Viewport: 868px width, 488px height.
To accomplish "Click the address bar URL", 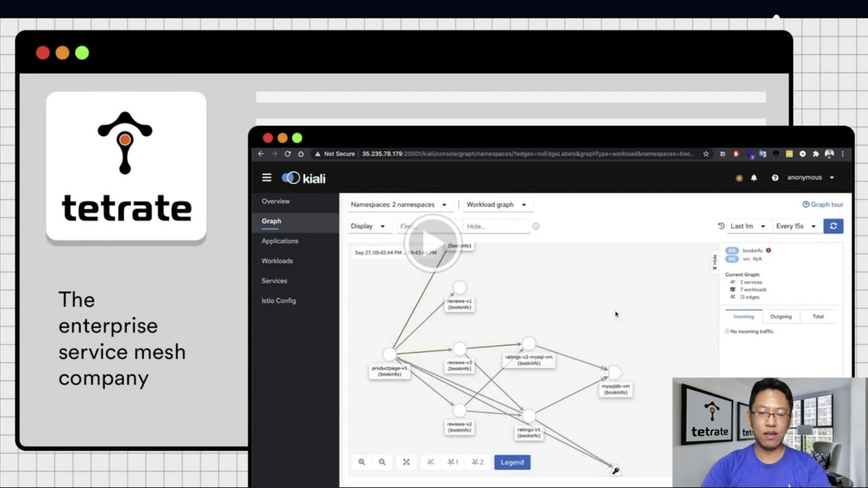I will pos(528,154).
